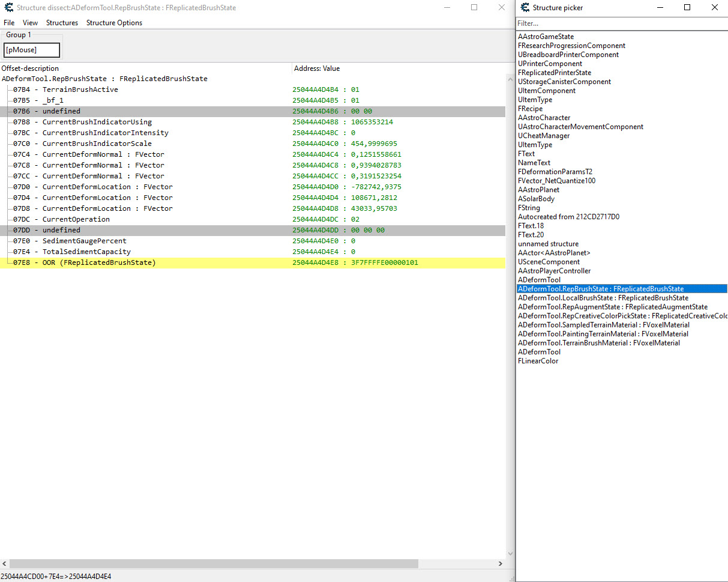The image size is (728, 582).
Task: Click the Offset-description column header
Action: tap(30, 68)
